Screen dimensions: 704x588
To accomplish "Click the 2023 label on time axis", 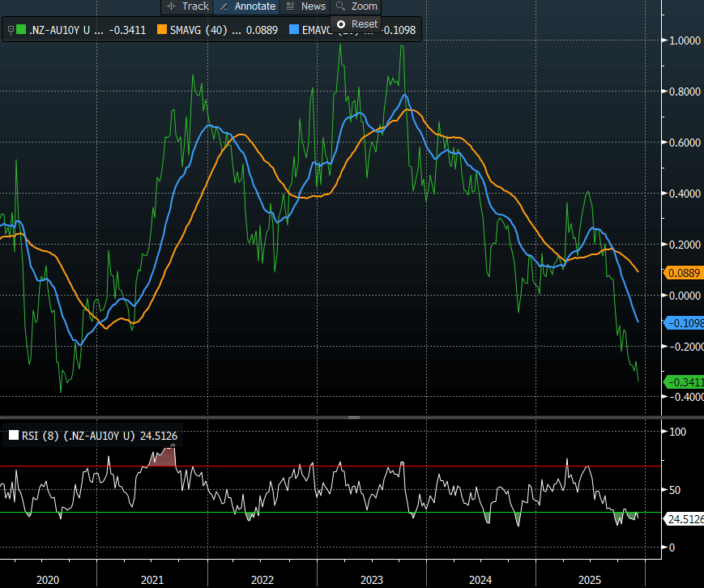I will point(371,580).
